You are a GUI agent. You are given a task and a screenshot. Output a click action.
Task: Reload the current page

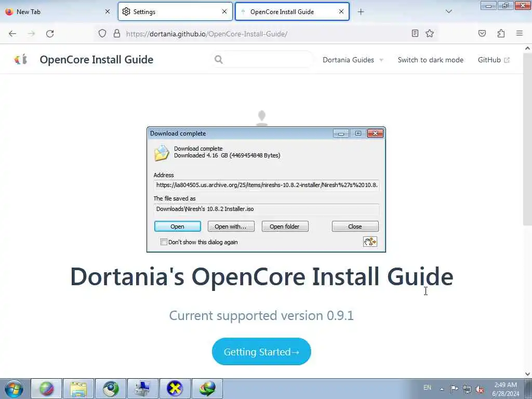(x=50, y=34)
